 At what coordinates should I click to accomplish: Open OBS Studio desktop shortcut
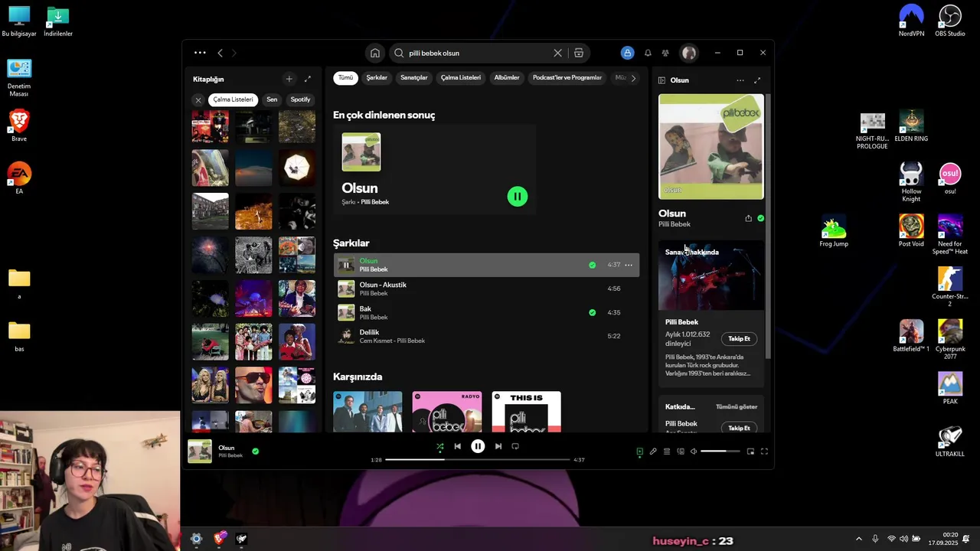pyautogui.click(x=950, y=21)
